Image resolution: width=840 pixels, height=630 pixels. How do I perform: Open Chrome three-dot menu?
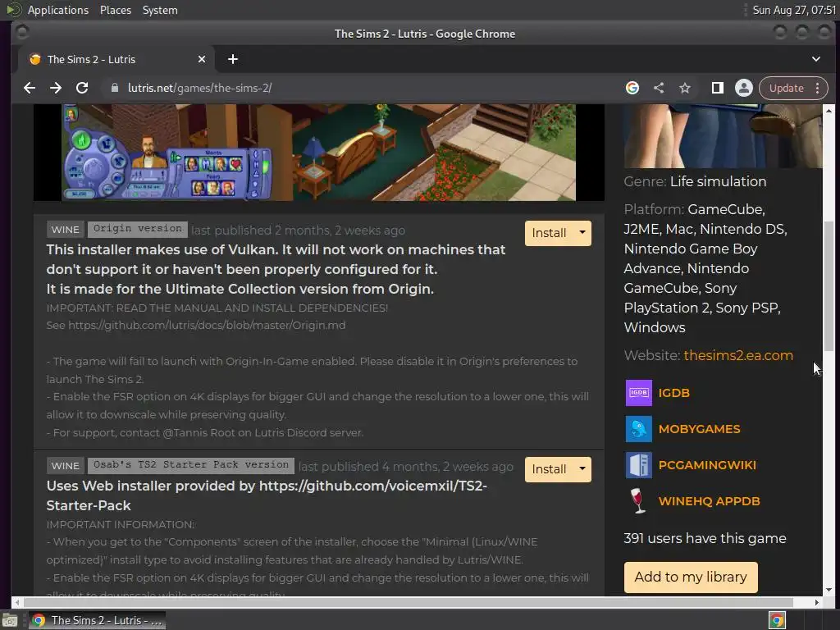click(818, 88)
